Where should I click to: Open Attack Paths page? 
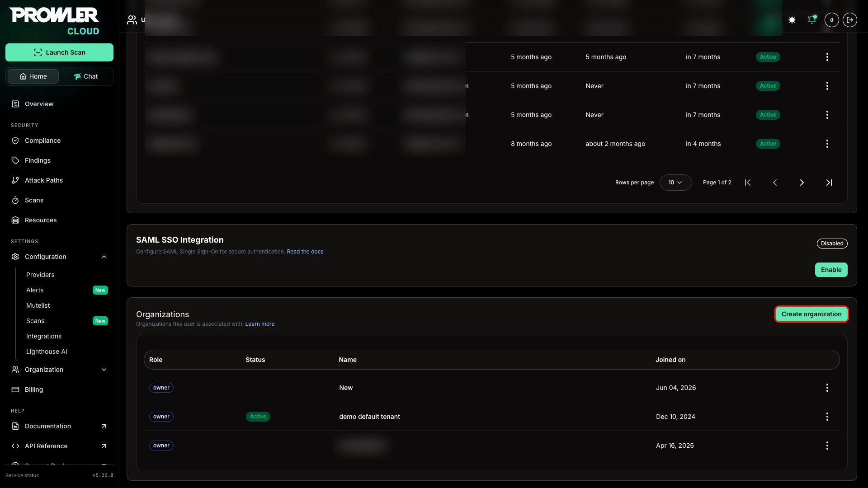44,180
